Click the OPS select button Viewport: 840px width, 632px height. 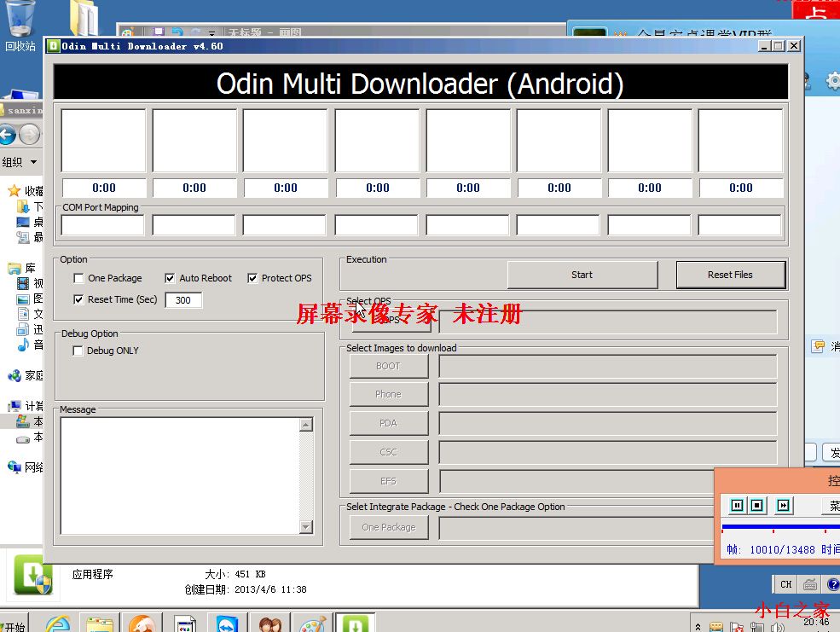(391, 321)
